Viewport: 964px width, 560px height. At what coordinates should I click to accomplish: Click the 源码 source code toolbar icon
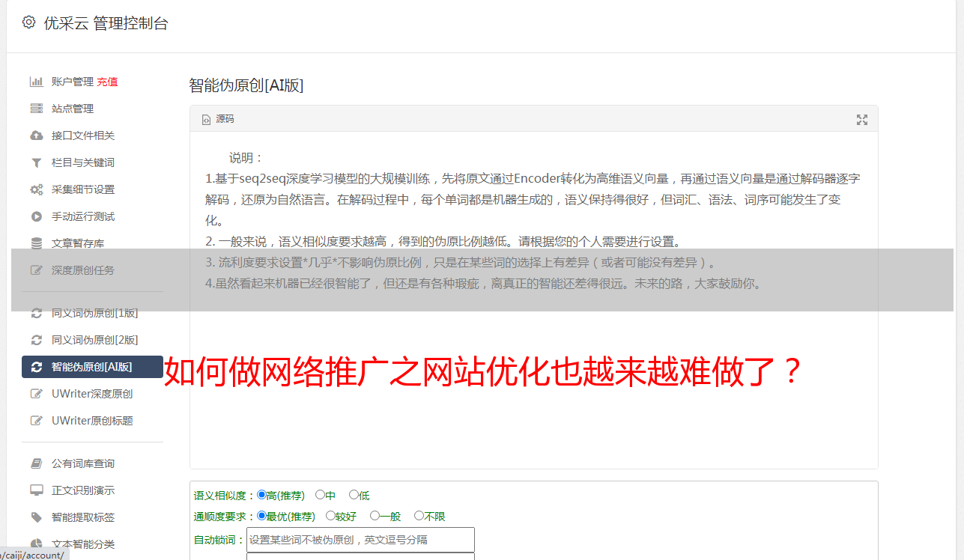point(218,119)
